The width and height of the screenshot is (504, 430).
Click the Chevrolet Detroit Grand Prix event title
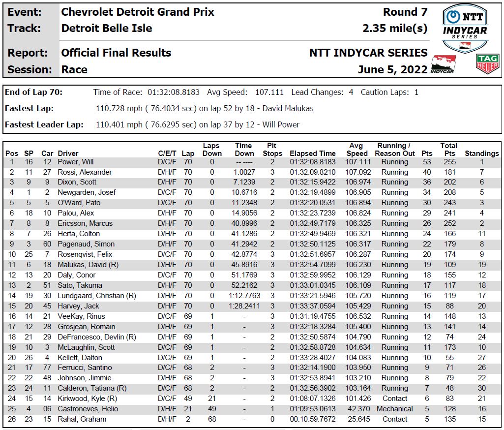click(138, 12)
